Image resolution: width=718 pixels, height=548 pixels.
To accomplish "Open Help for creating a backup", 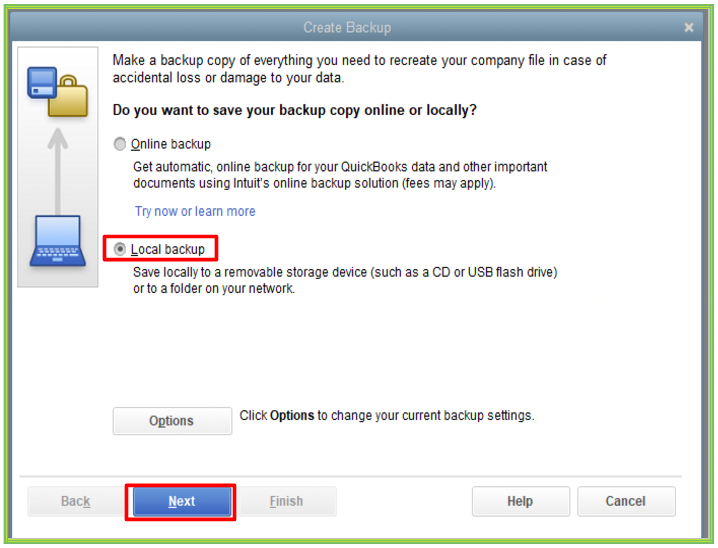I will point(520,501).
